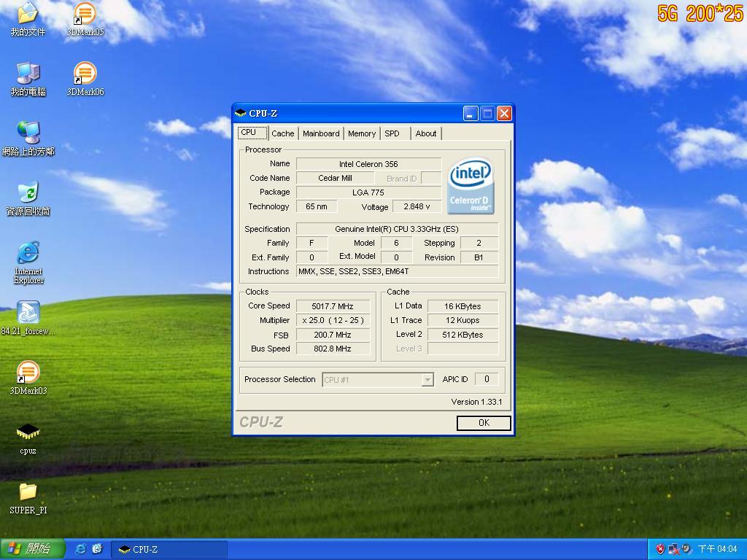
Task: Click the Internet Explorer quick launch icon
Action: 81,549
